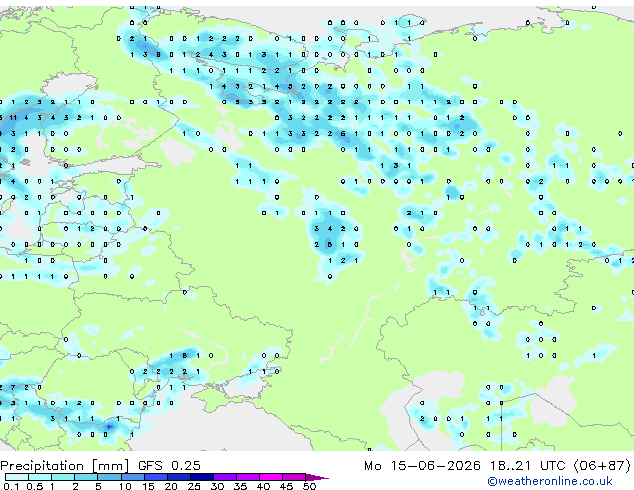Viewport: 634px width, 490px height.
Task: Pick the 2–5 mm legend swatch
Action: pyautogui.click(x=86, y=477)
